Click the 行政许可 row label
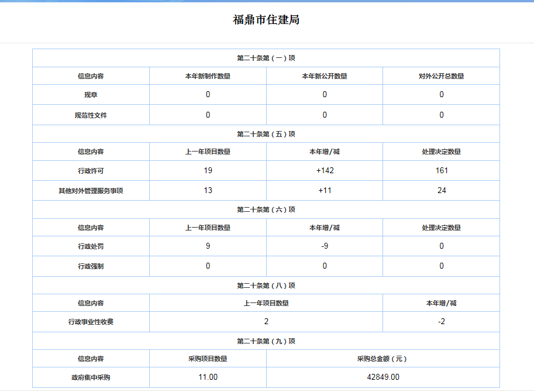Image resolution: width=534 pixels, height=392 pixels. point(91,171)
